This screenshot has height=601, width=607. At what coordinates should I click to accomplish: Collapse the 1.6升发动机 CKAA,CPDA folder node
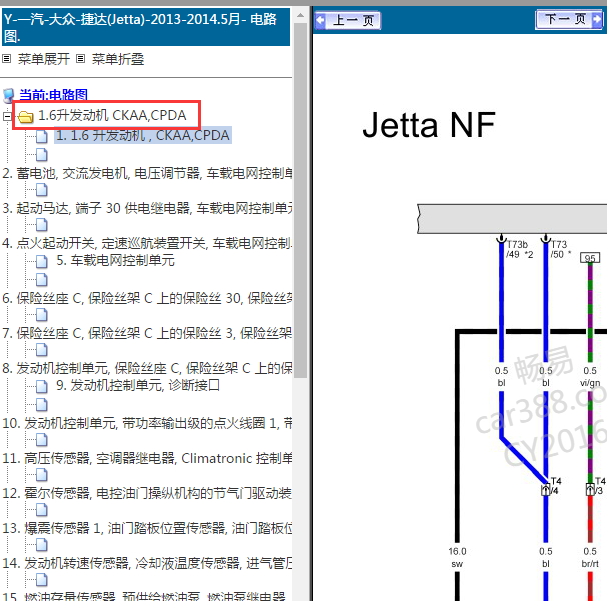7,116
